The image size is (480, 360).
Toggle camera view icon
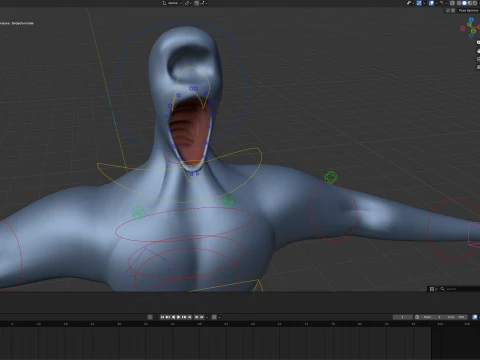tap(478, 59)
